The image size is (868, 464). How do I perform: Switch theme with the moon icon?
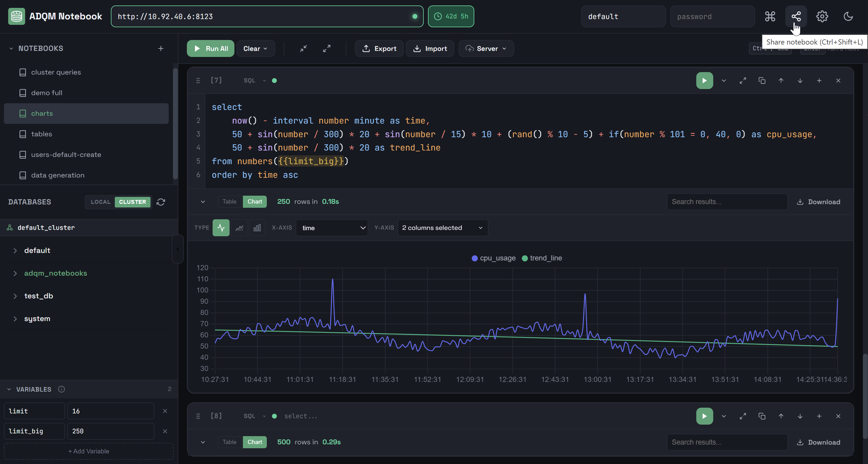[848, 16]
